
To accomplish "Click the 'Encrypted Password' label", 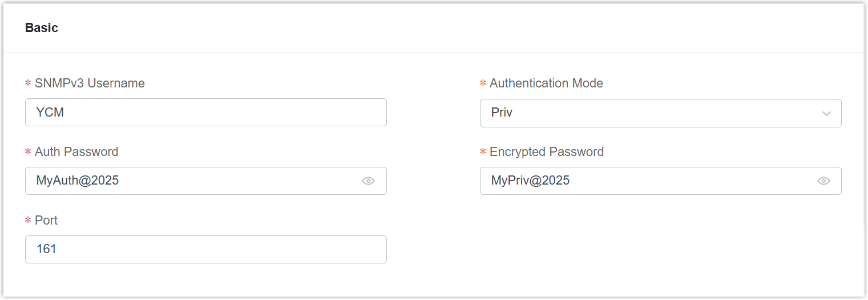I will pyautogui.click(x=546, y=152).
